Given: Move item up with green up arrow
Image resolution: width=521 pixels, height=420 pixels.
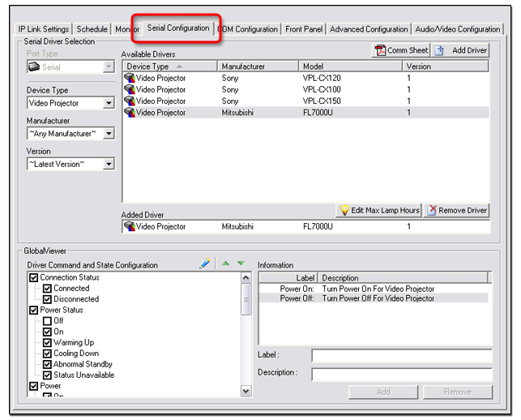Looking at the screenshot, I should coord(225,264).
